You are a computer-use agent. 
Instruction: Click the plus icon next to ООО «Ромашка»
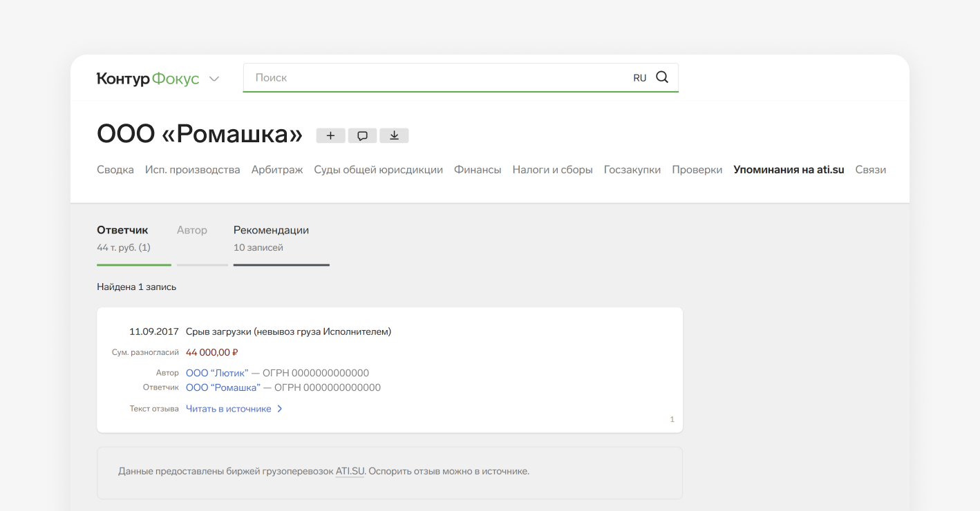point(330,135)
